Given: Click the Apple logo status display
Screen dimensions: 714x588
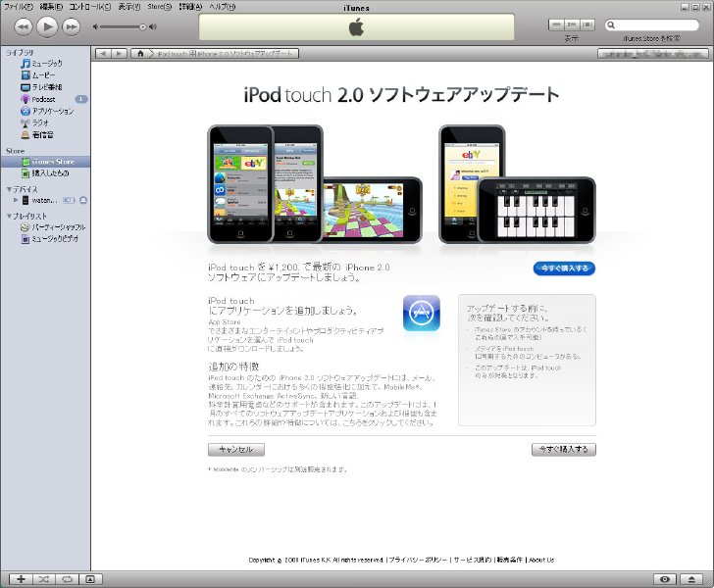Looking at the screenshot, I should [x=357, y=26].
